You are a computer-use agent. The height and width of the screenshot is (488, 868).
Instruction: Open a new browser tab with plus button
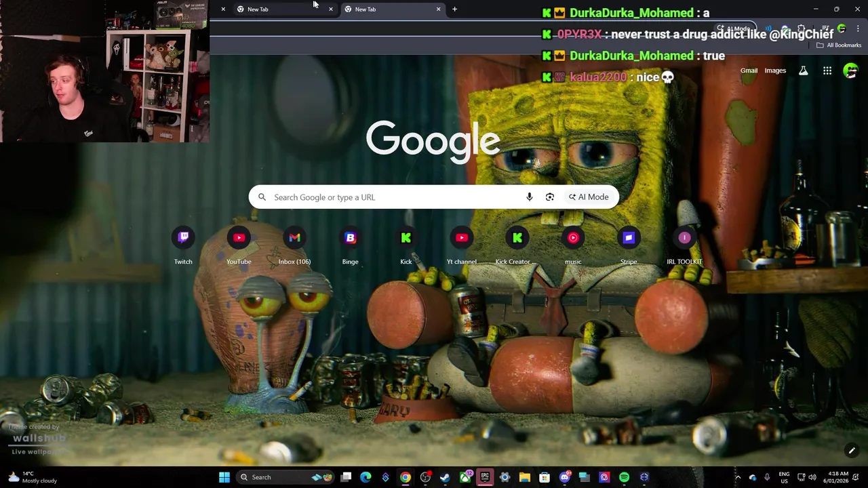coord(454,9)
